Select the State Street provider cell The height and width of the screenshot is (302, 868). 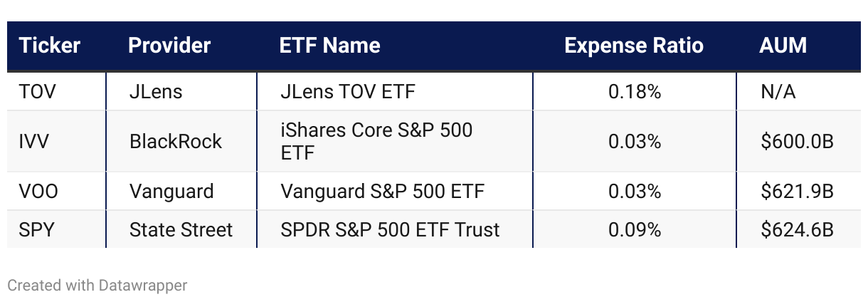coord(181,229)
